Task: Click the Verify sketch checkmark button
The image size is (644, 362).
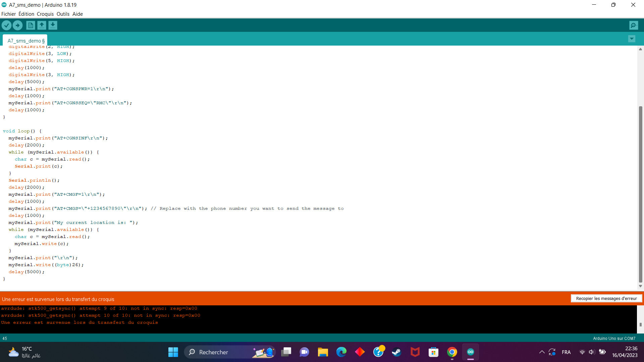Action: 6,25
